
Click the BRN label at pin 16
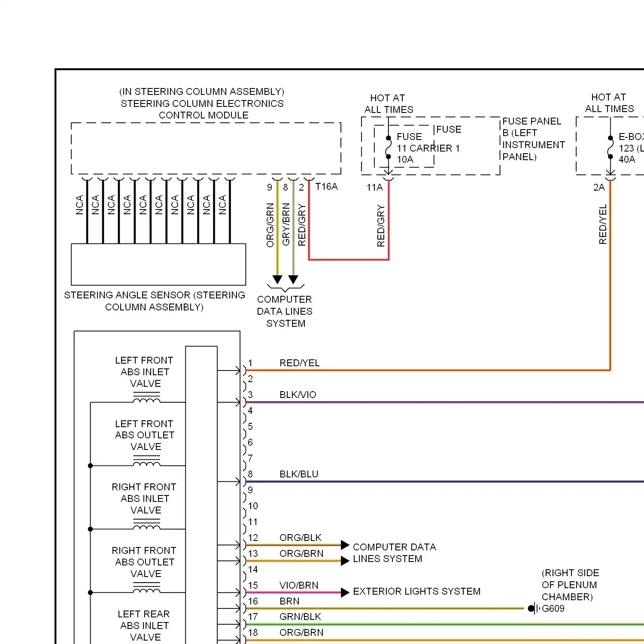coord(289,601)
